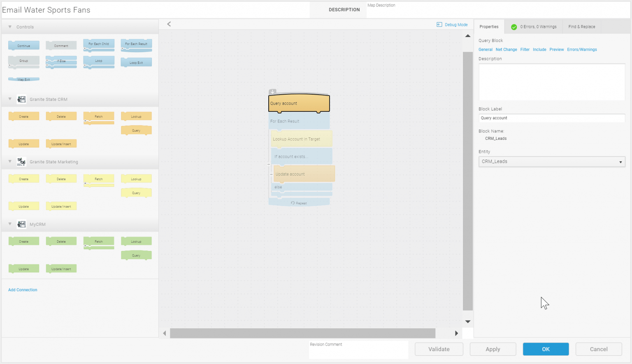632x364 pixels.
Task: Click the green 0 Errors checkmark icon
Action: pos(513,27)
